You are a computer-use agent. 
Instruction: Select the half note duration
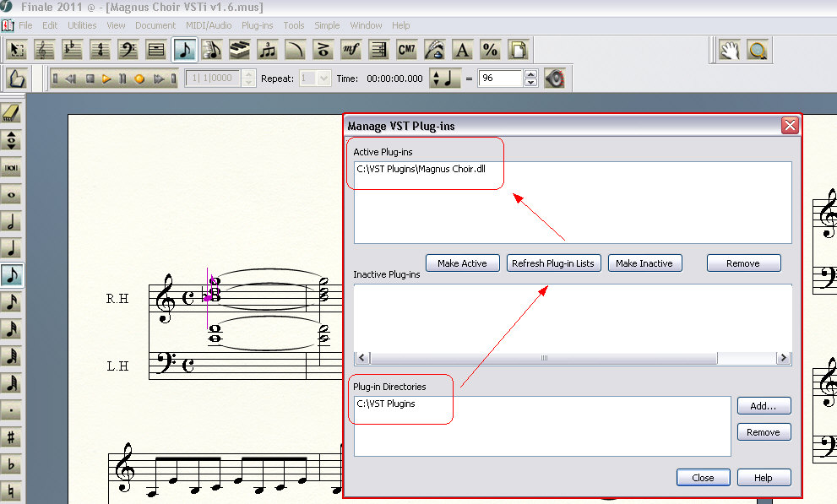tap(11, 221)
